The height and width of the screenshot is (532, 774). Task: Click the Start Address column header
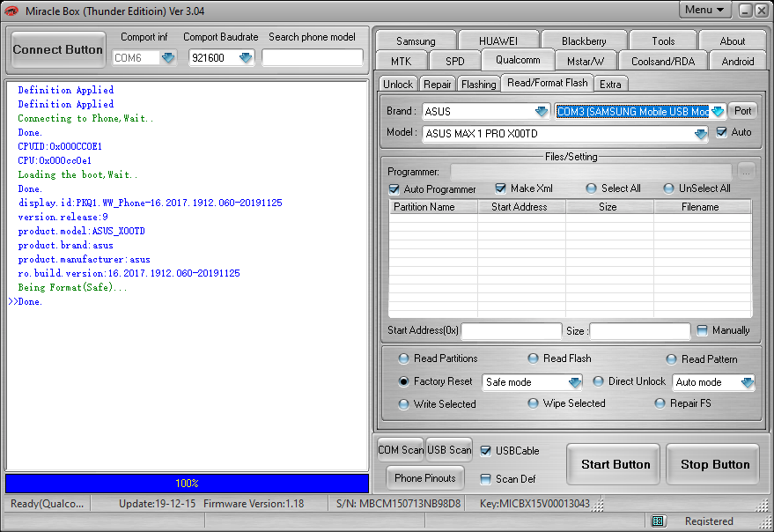(x=521, y=207)
